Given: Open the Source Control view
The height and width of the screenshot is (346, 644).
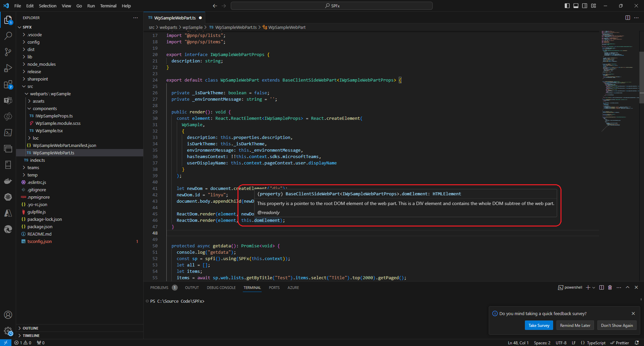Looking at the screenshot, I should click(x=8, y=52).
